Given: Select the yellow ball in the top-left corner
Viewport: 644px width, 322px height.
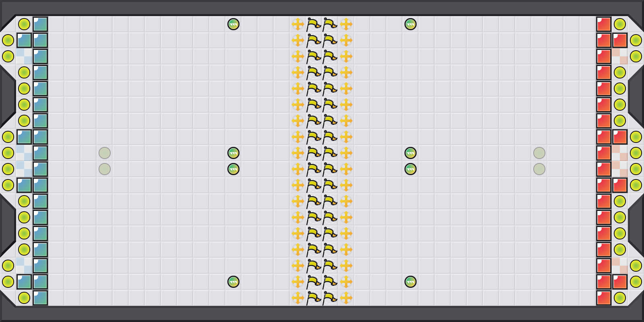Looking at the screenshot, I should (24, 24).
